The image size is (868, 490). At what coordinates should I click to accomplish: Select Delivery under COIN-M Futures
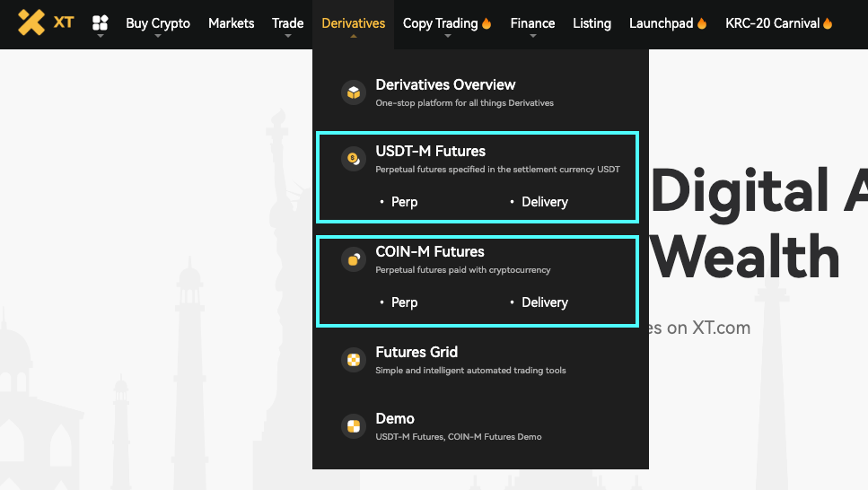[545, 302]
